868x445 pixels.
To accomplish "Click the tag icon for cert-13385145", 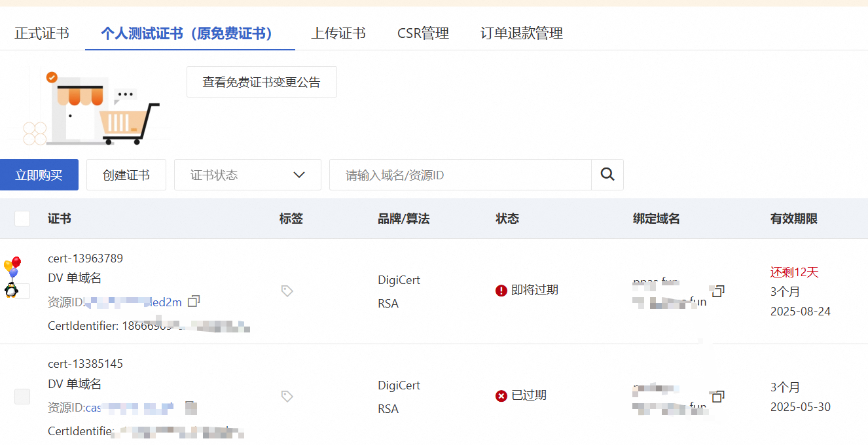I will click(287, 396).
